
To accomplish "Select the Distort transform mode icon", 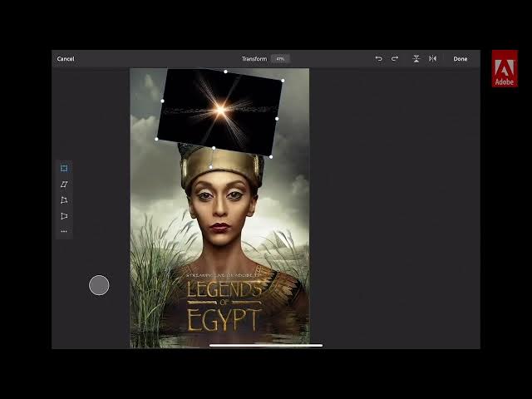I will (64, 200).
